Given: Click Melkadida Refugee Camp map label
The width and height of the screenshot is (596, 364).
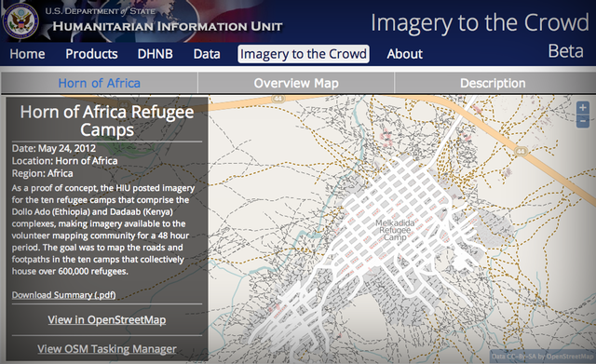Looking at the screenshot, I should 395,230.
